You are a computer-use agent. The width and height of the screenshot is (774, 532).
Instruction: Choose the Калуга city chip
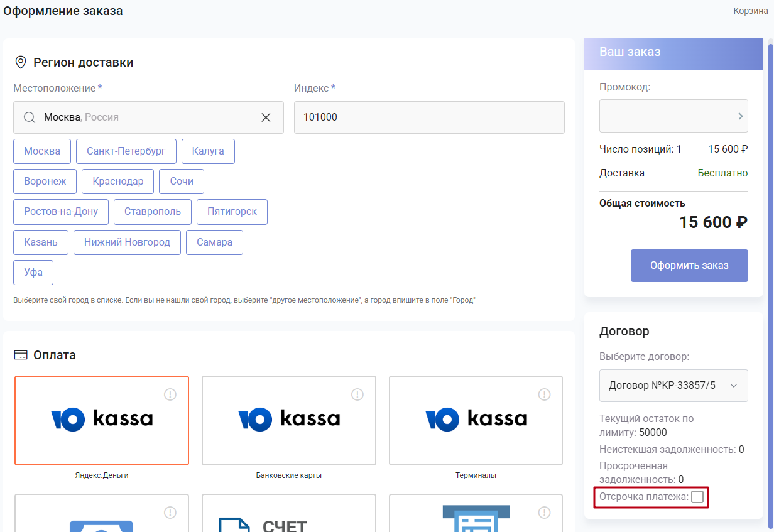pos(208,151)
